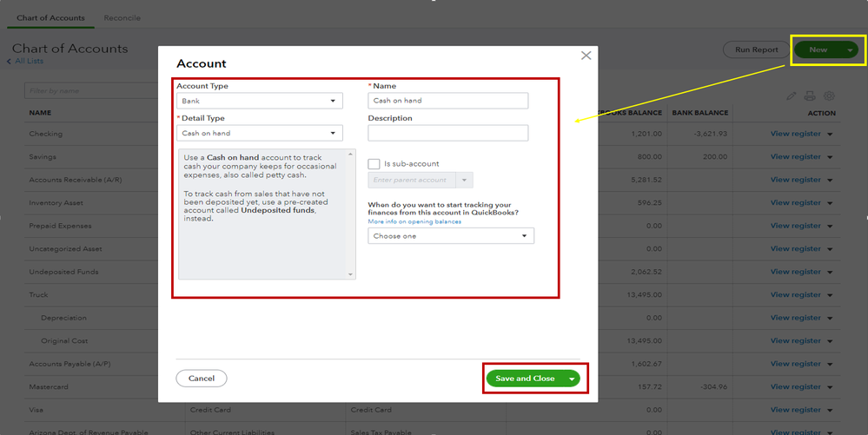Open the Account Type dropdown showing Bank
868x435 pixels.
point(260,101)
